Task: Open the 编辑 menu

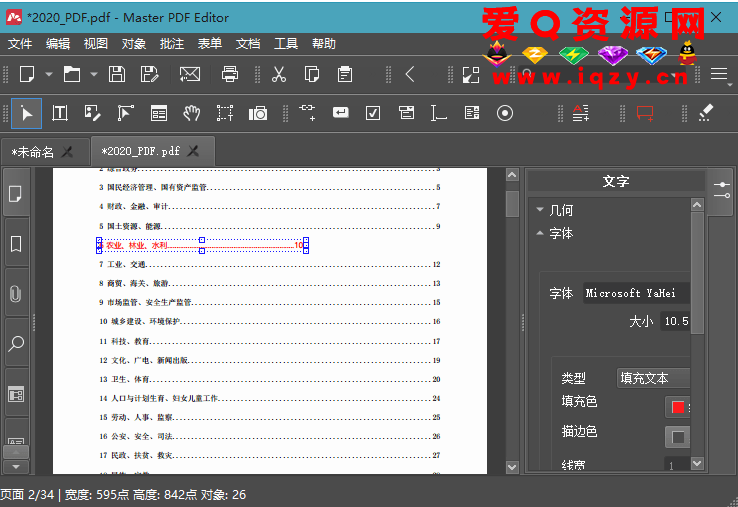Action: click(x=58, y=44)
